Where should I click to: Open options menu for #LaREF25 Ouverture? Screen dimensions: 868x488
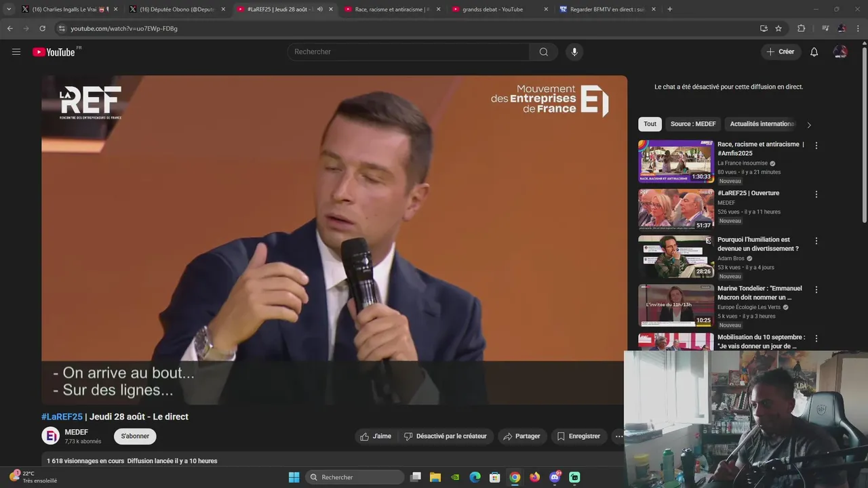(x=816, y=195)
